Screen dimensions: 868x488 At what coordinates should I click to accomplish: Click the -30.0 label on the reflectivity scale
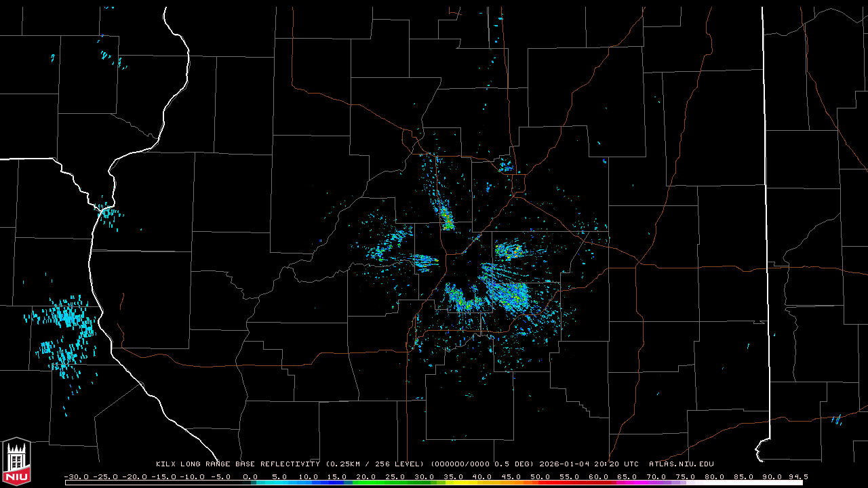[x=77, y=476]
